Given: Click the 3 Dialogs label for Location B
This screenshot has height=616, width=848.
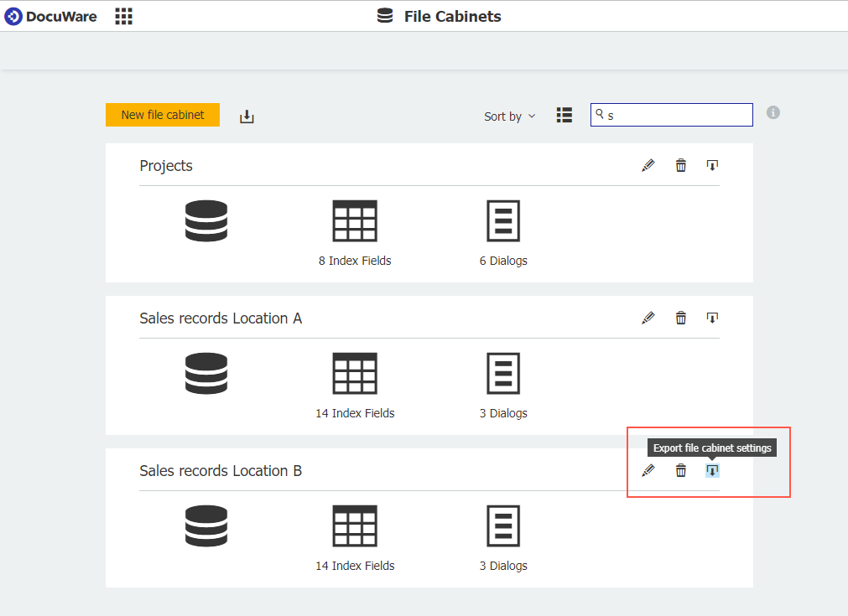Looking at the screenshot, I should (x=503, y=565).
